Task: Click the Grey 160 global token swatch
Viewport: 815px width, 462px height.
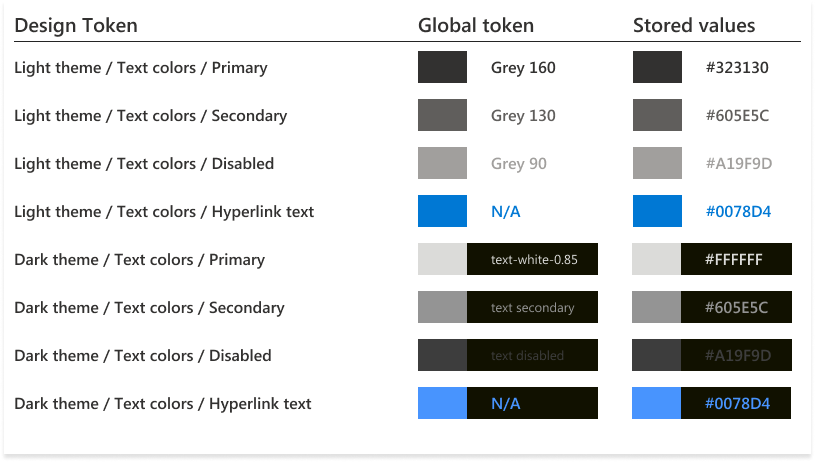Action: click(442, 67)
